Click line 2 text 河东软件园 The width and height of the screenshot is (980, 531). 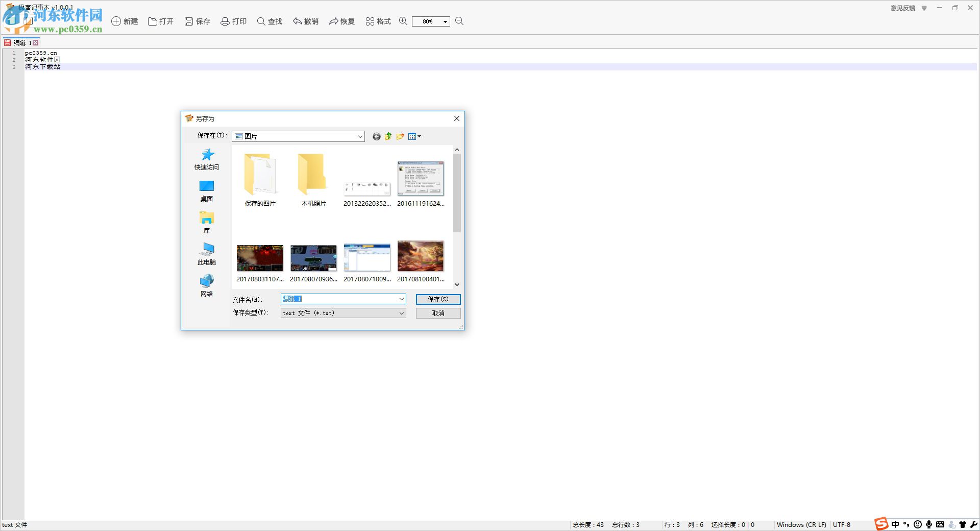tap(43, 60)
